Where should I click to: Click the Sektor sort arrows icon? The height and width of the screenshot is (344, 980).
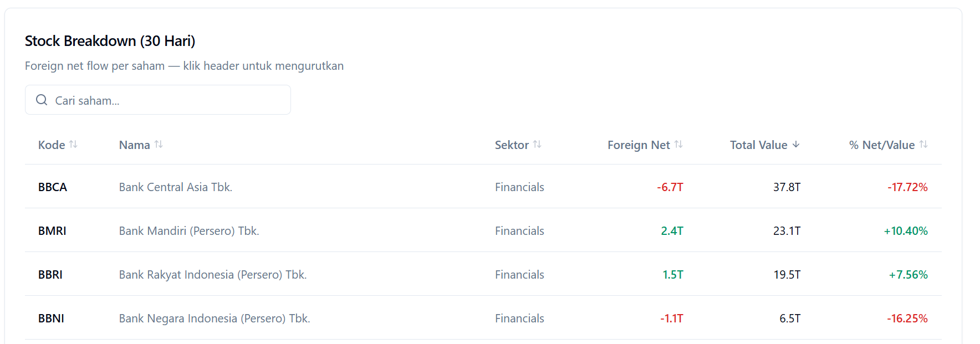coord(537,145)
